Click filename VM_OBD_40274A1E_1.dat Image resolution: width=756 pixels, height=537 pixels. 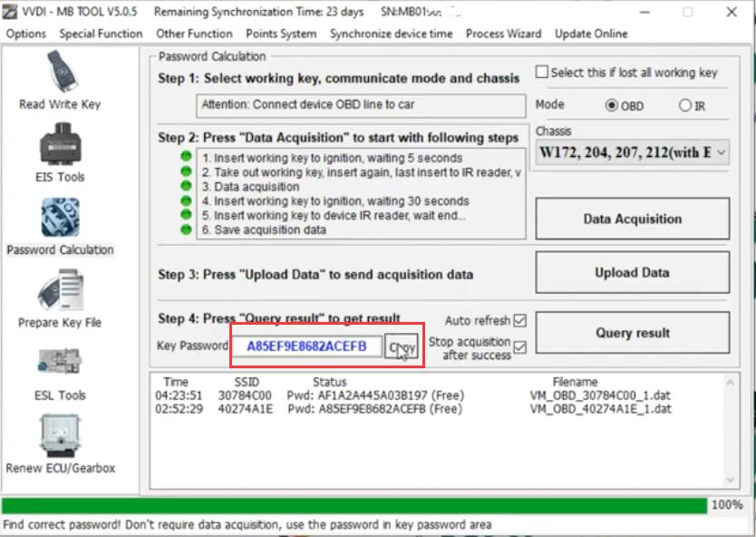600,409
